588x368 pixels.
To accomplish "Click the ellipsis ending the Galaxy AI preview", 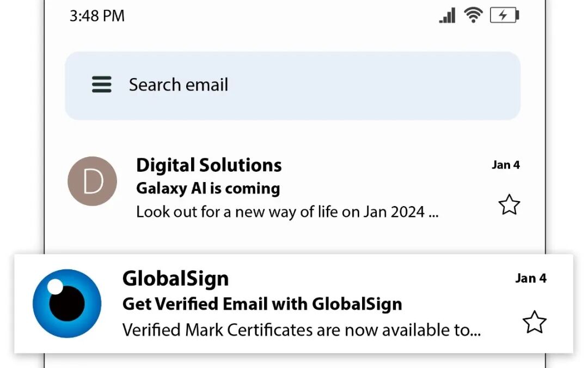I will pyautogui.click(x=433, y=213).
